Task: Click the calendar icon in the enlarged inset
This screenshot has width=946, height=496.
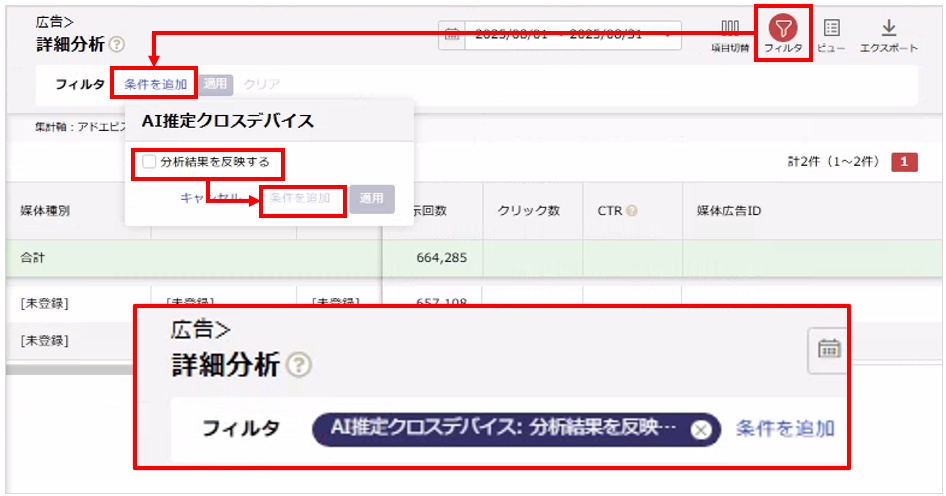Action: pyautogui.click(x=829, y=349)
